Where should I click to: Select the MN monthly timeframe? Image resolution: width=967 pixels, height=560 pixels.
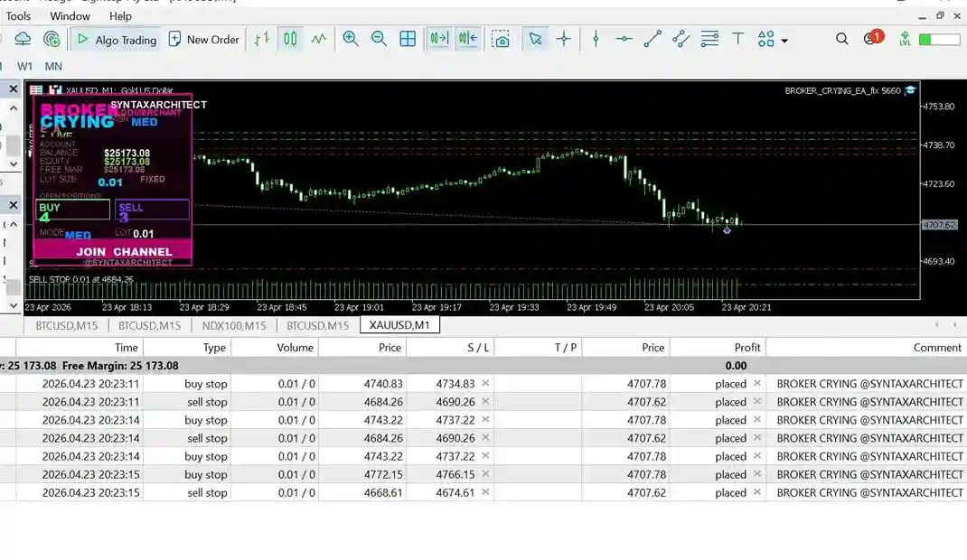[53, 66]
